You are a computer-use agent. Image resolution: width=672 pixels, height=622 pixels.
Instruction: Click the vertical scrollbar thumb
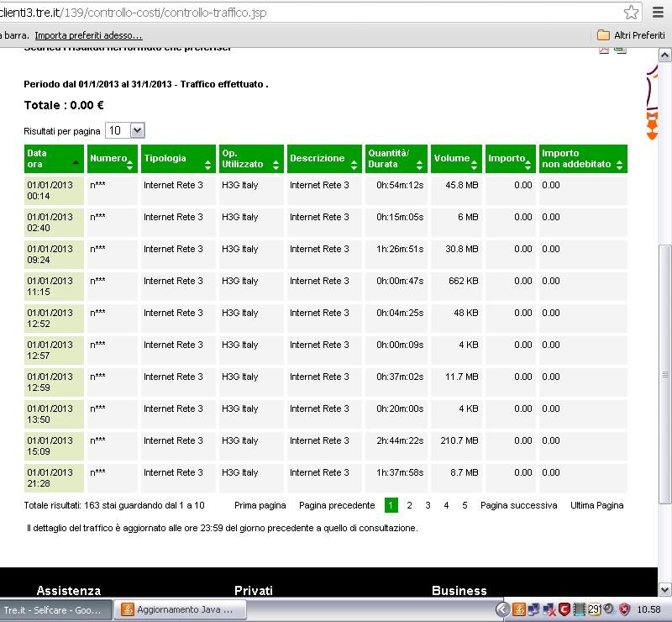(x=664, y=374)
